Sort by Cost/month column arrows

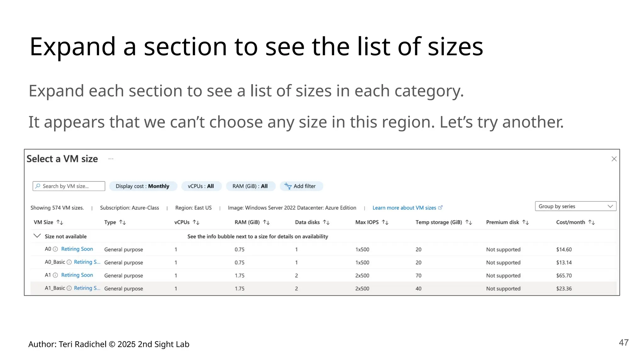(592, 222)
